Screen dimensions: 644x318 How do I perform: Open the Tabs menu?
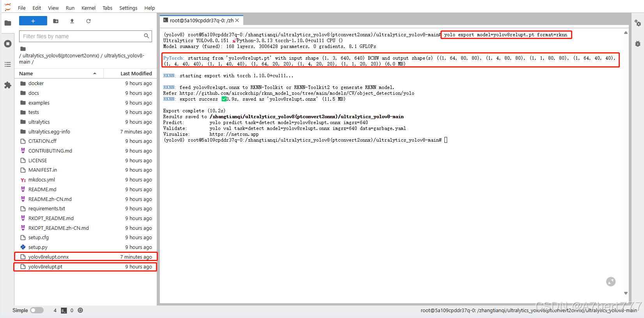point(108,8)
